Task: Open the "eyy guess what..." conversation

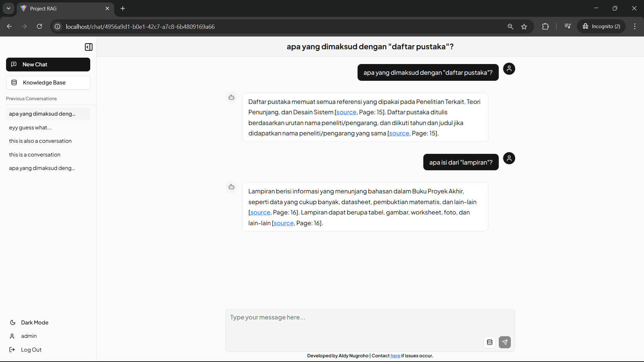Action: [30, 127]
